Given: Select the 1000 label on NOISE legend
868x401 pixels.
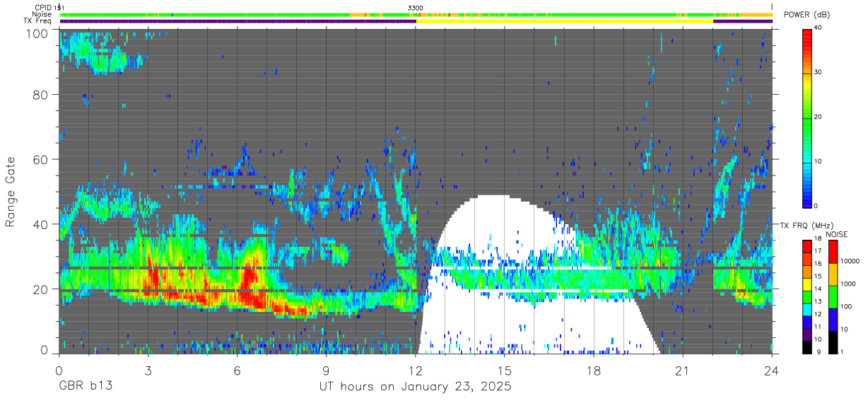Looking at the screenshot, I should 848,284.
